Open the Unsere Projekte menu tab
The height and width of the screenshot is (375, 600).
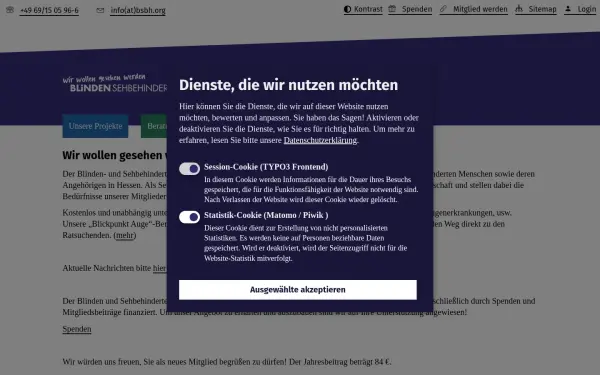pyautogui.click(x=95, y=126)
